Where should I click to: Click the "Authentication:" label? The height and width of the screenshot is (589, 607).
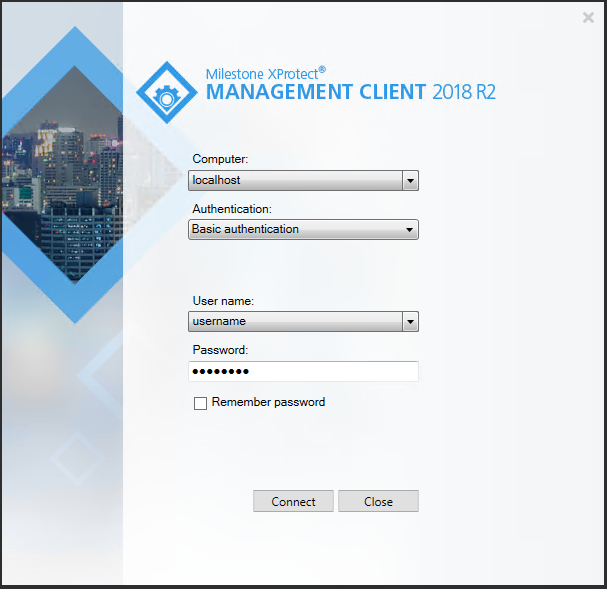coord(232,209)
